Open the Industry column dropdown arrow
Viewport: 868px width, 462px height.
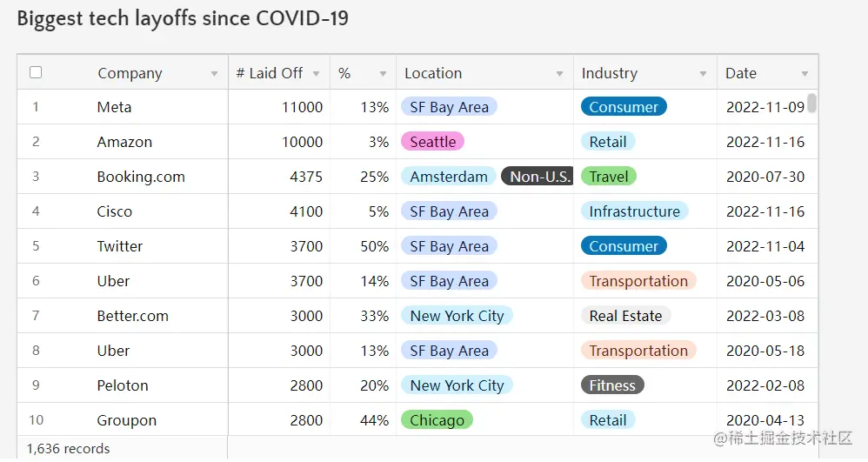point(703,74)
